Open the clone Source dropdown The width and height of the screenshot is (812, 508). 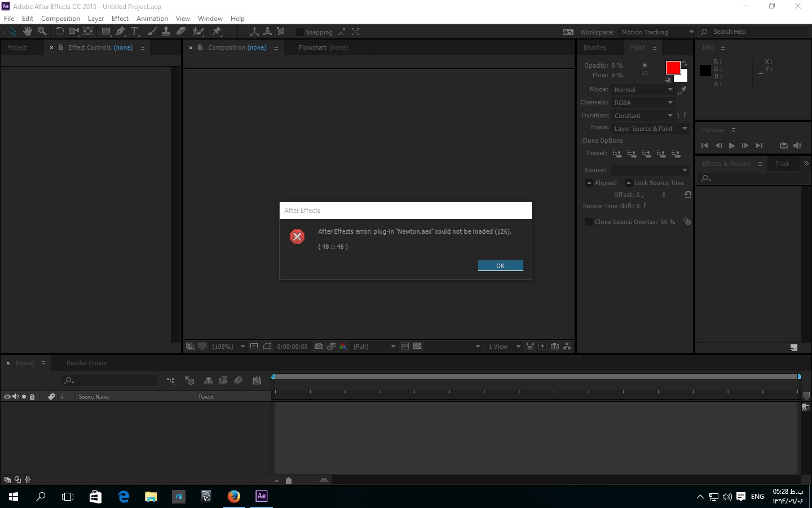click(650, 170)
